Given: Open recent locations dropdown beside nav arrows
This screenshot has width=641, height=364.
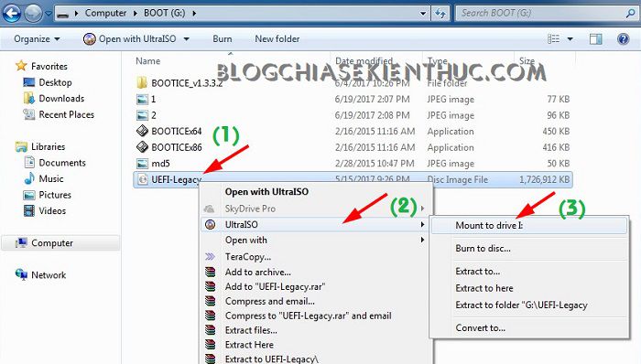Looking at the screenshot, I should point(49,14).
